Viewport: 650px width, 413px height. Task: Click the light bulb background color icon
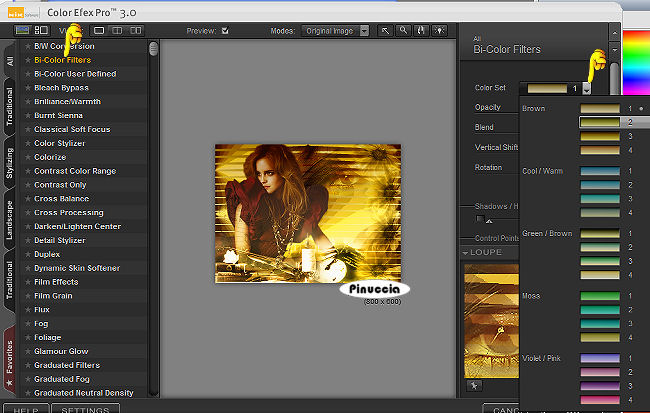pyautogui.click(x=439, y=31)
